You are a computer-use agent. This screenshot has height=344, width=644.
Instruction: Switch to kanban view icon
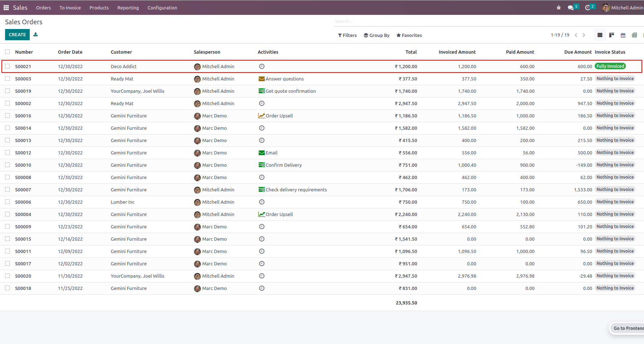pyautogui.click(x=611, y=35)
